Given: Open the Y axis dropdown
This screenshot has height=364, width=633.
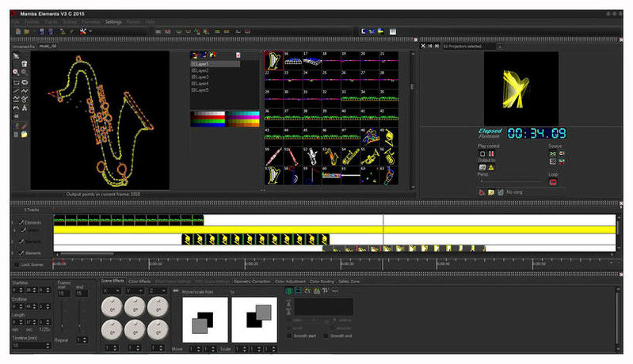Looking at the screenshot, I should 135,290.
